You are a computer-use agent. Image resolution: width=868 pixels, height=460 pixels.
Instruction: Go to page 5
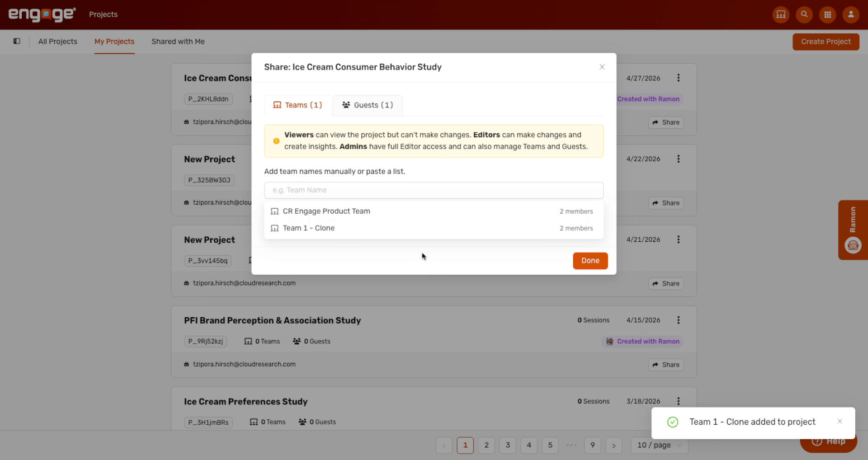(x=550, y=445)
